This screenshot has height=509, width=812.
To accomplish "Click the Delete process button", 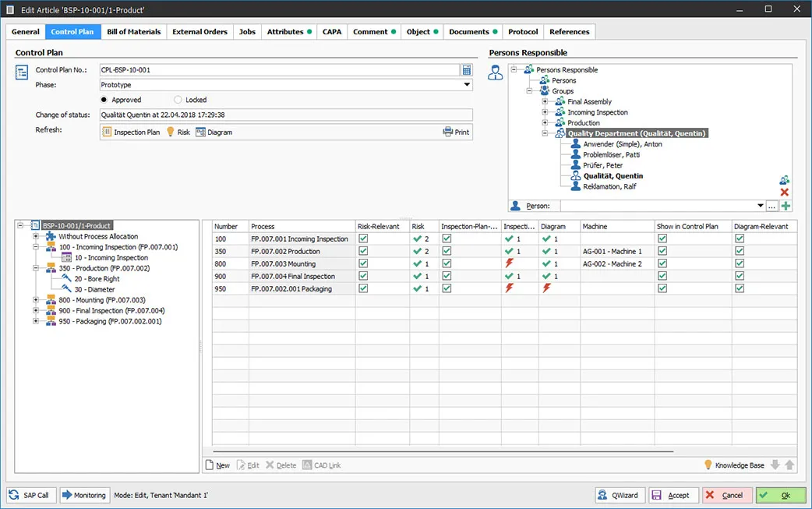I will (x=281, y=465).
